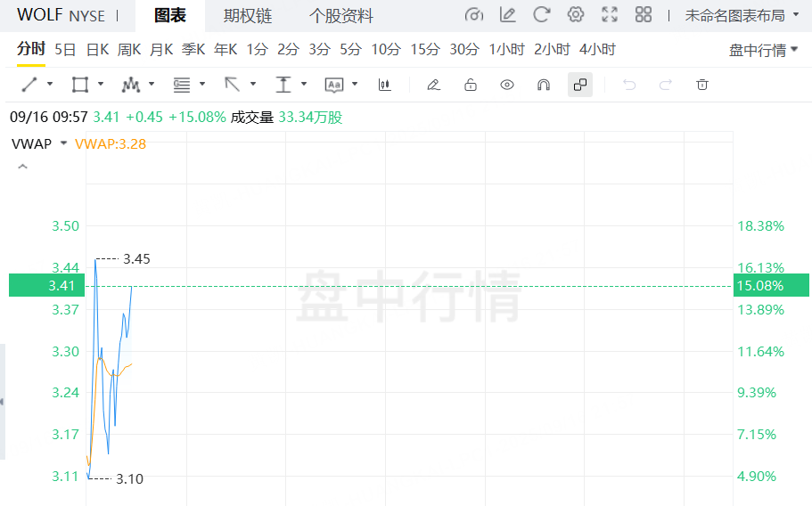812x506 pixels.
Task: Open the indicators bar chart icon
Action: (x=385, y=85)
